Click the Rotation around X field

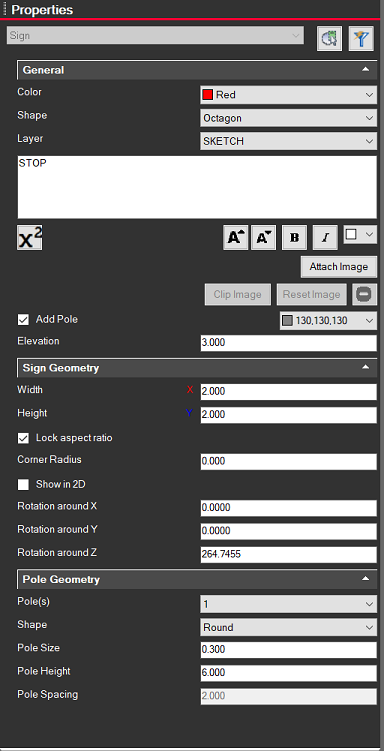tap(288, 508)
